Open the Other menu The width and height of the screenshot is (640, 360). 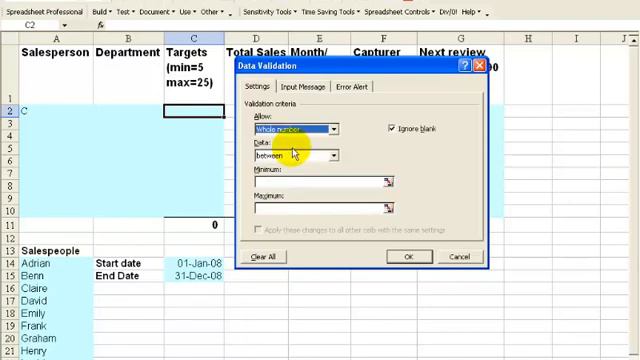click(x=212, y=12)
